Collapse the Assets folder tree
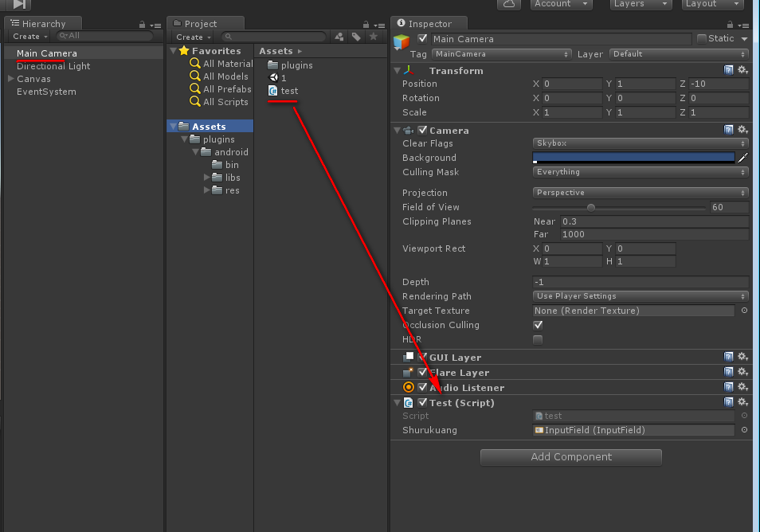The image size is (760, 532). (x=173, y=127)
